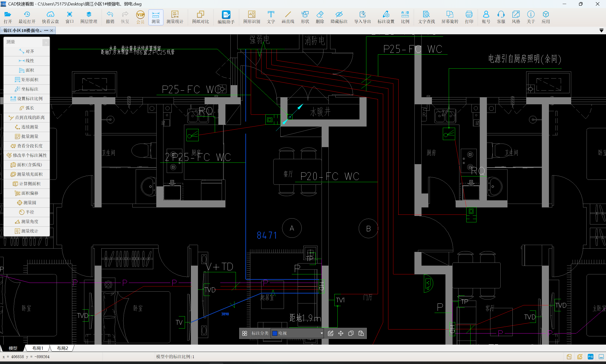Contact 客服 customer service

(x=501, y=17)
